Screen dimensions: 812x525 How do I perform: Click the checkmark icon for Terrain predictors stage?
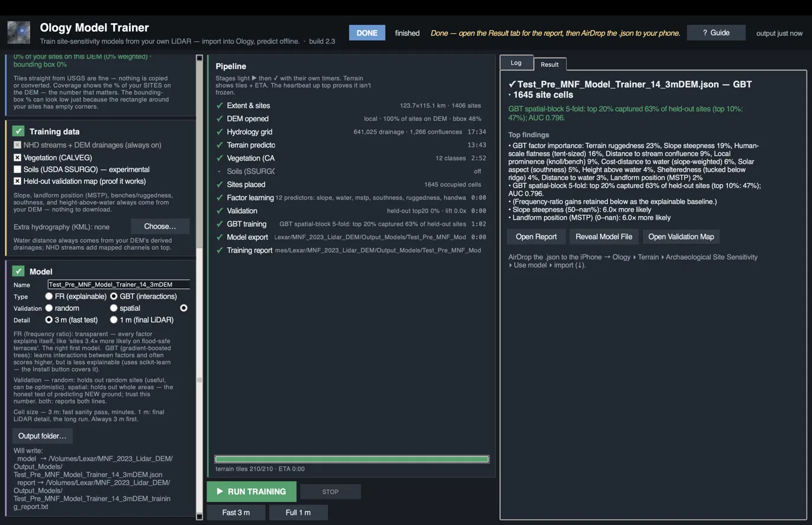coord(220,145)
